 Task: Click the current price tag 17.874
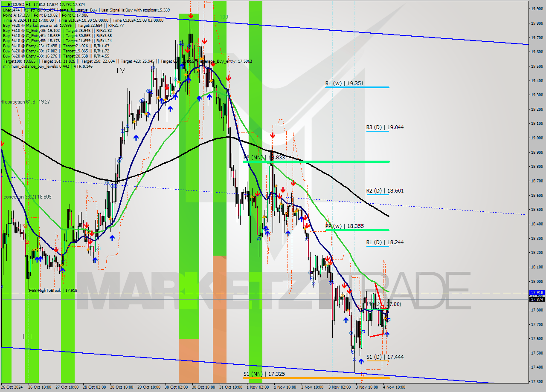pyautogui.click(x=537, y=299)
